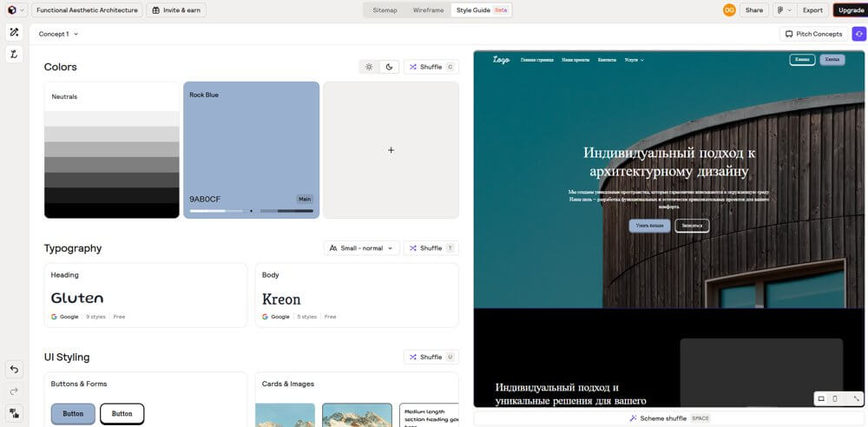Open the Relume logo workspace menu

tap(15, 10)
